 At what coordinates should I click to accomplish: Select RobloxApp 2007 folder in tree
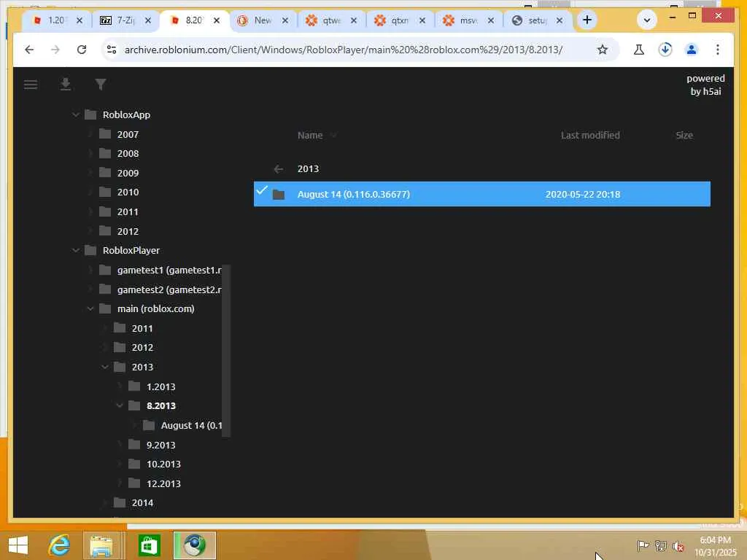(128, 135)
